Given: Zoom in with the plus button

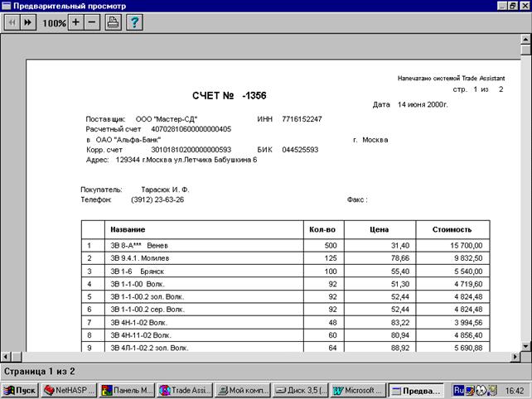Looking at the screenshot, I should [x=76, y=23].
